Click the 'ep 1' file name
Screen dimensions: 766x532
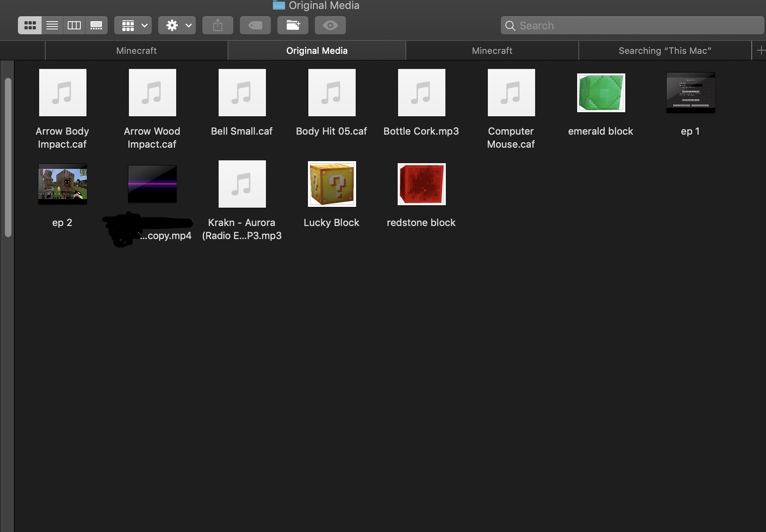pos(691,131)
